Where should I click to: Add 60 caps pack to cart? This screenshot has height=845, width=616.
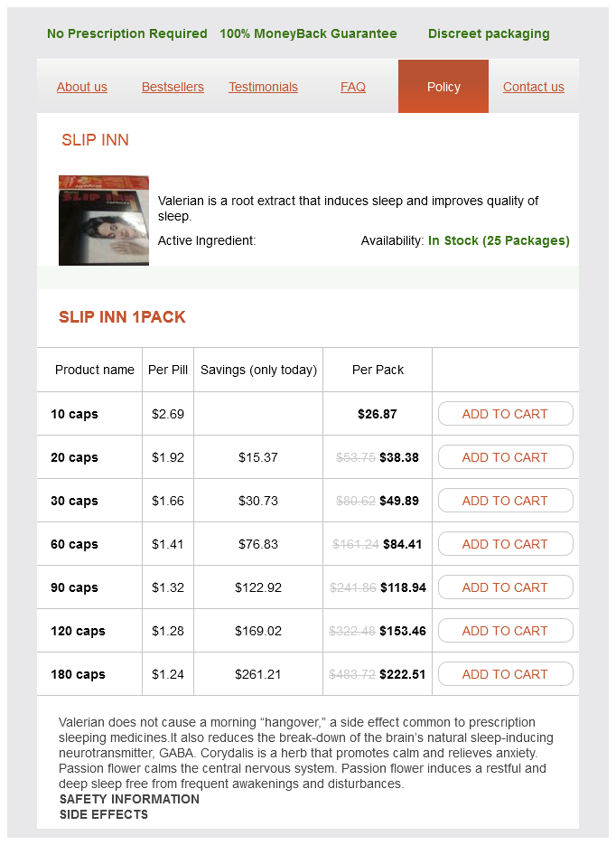(505, 544)
